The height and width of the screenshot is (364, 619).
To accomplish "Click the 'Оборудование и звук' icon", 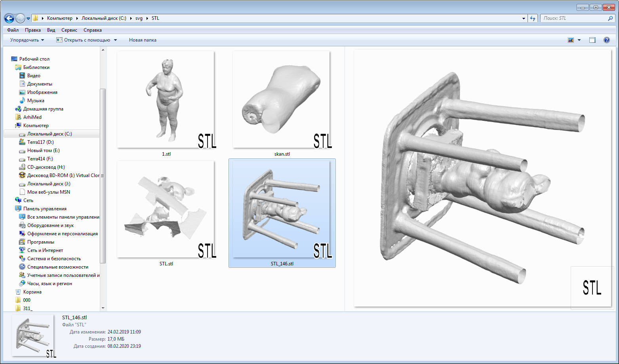I will (22, 225).
